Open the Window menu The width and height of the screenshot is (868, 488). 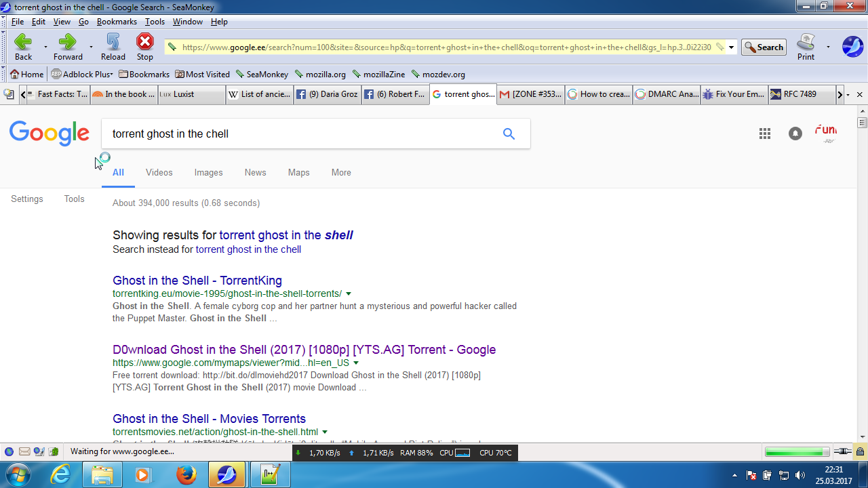[x=188, y=22]
